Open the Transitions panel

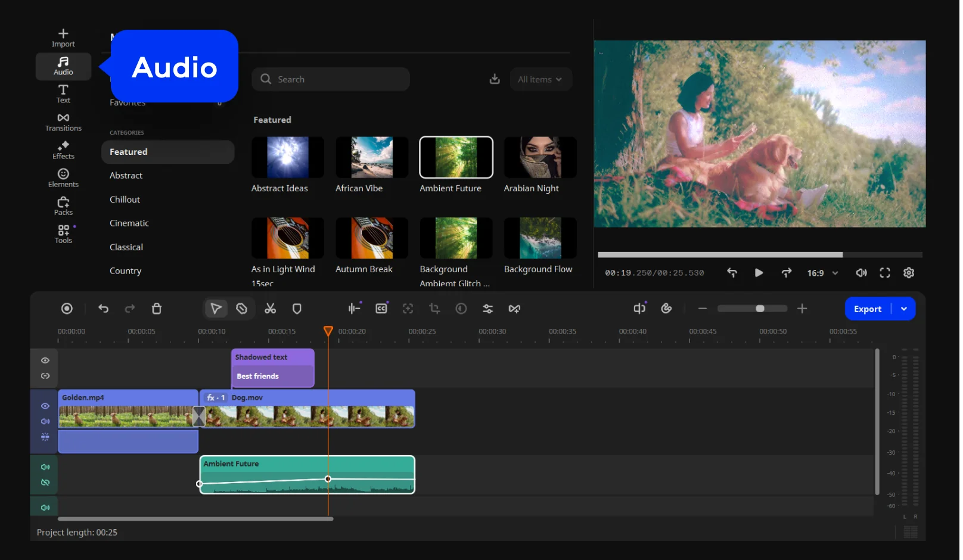point(63,122)
